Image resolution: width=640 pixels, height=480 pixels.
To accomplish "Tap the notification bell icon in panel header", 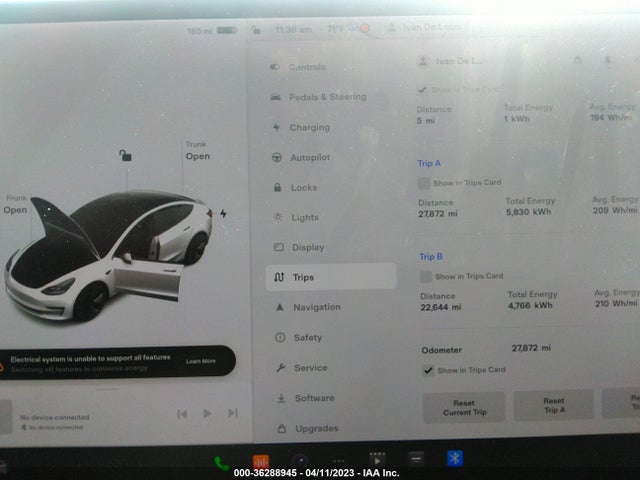I will click(x=608, y=61).
